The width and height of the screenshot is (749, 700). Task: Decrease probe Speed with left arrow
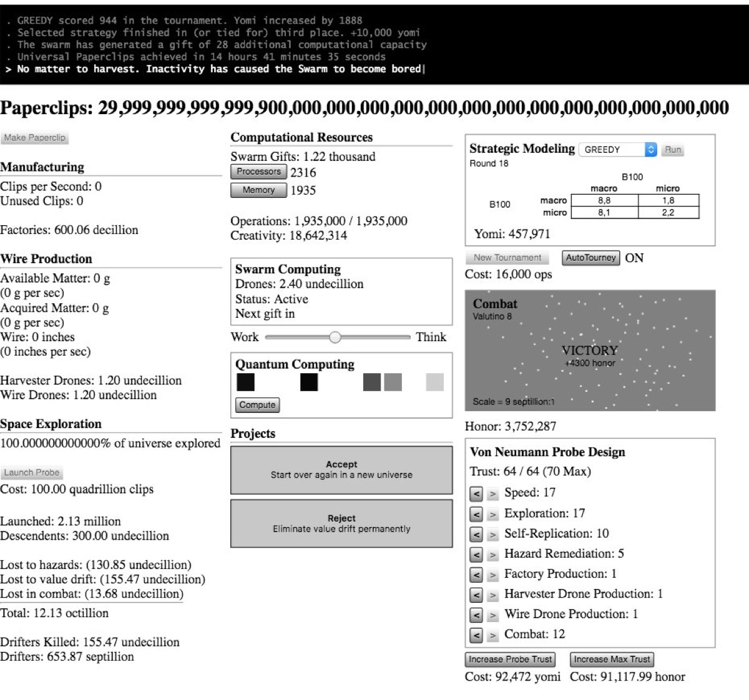[x=476, y=494]
